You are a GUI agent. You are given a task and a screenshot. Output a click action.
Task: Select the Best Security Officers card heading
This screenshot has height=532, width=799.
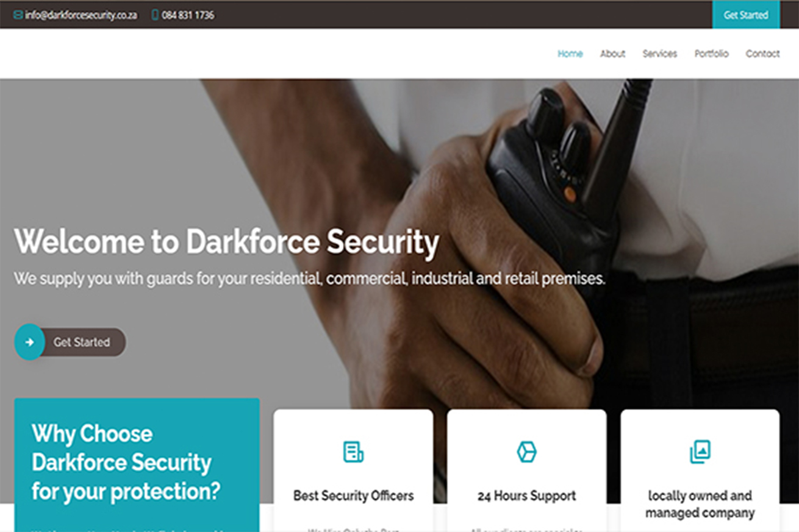tap(353, 495)
